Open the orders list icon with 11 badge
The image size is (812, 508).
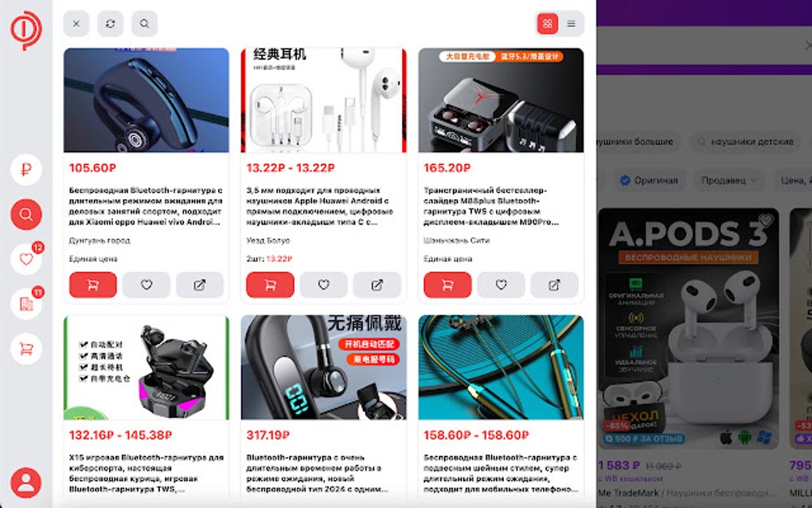26,303
